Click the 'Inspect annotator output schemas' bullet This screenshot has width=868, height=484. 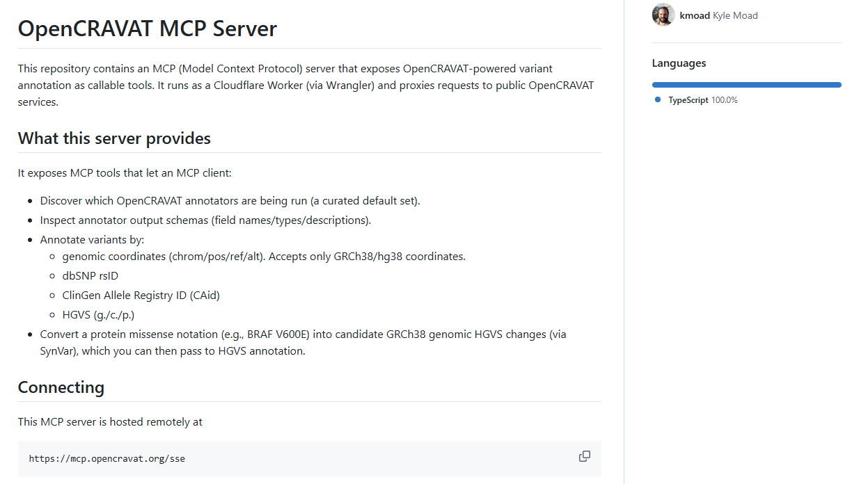205,220
